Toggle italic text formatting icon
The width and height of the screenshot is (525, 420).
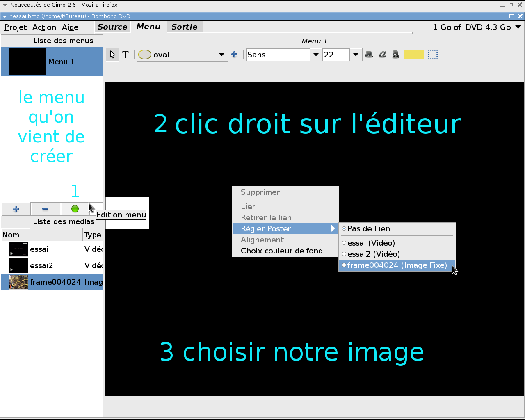tap(383, 55)
